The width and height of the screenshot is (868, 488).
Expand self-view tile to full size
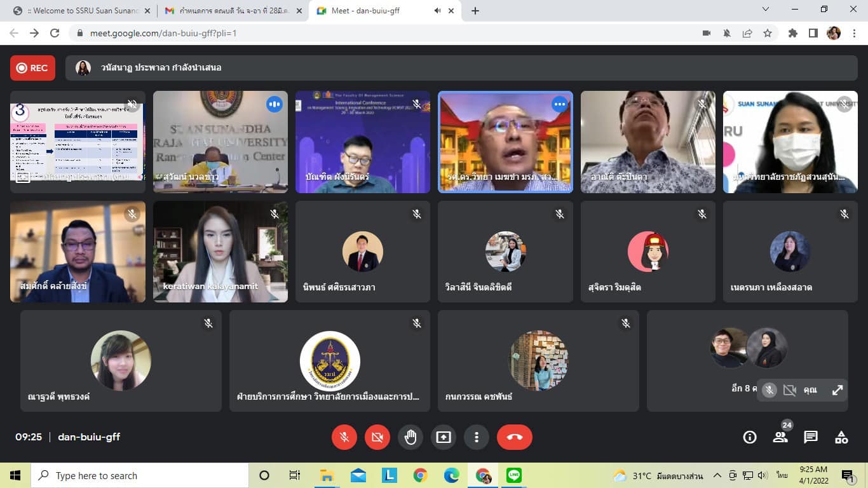pos(837,390)
